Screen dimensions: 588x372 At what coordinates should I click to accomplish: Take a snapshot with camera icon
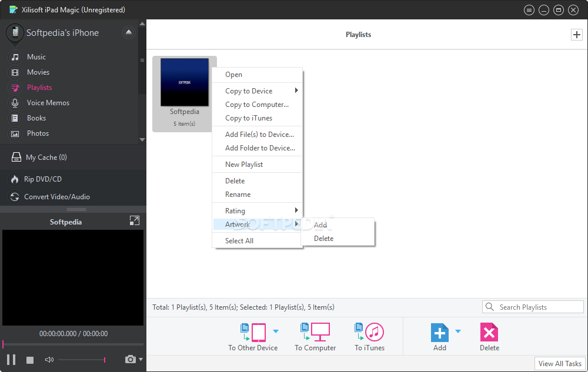click(x=130, y=359)
